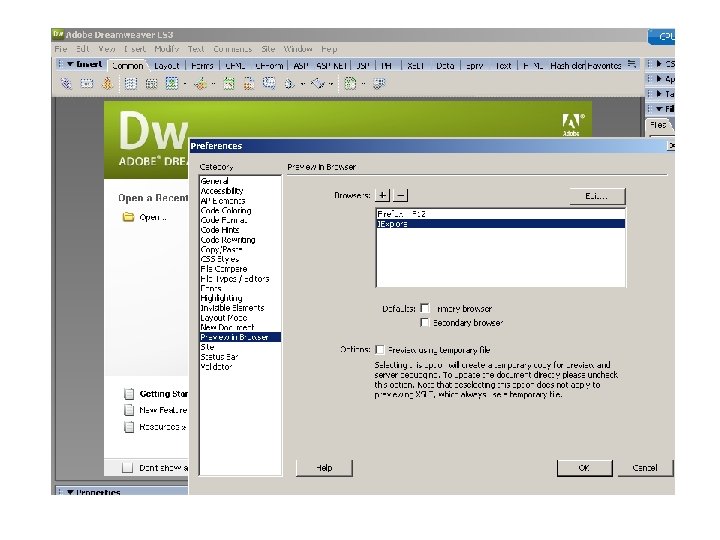
Task: Open the Insert bar options menu icon
Action: tap(632, 64)
